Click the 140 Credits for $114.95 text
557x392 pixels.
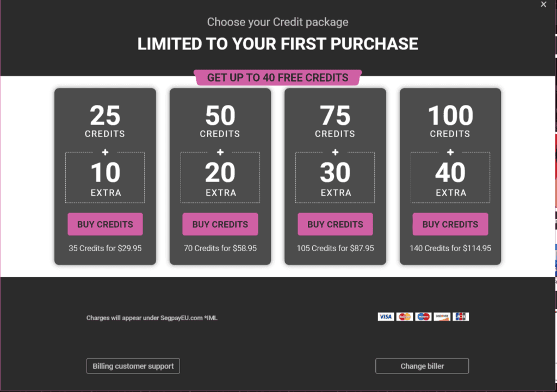tap(450, 248)
